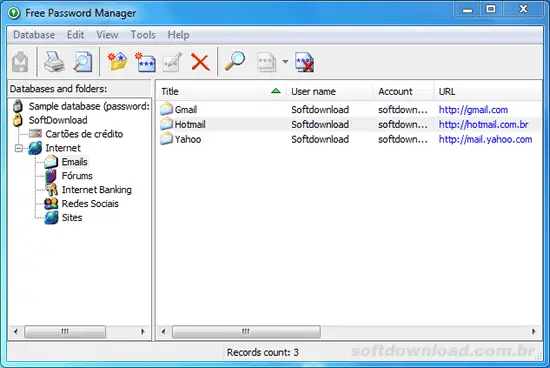
Task: Click the Emails envelope icon in tree
Action: click(x=51, y=162)
